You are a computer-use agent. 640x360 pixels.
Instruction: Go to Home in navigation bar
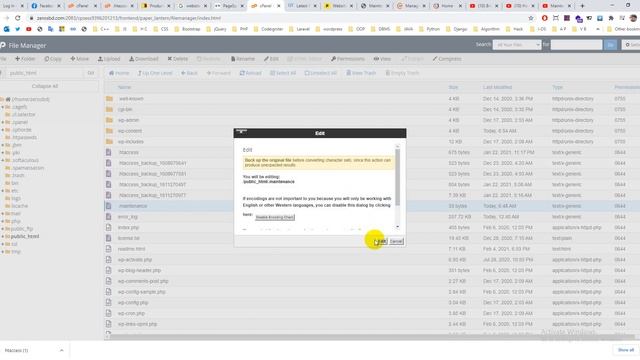point(119,73)
